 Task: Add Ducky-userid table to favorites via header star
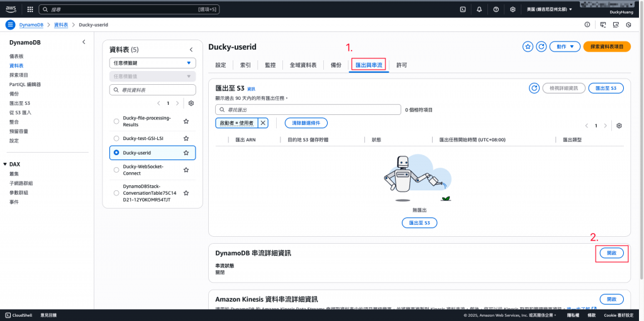[528, 46]
